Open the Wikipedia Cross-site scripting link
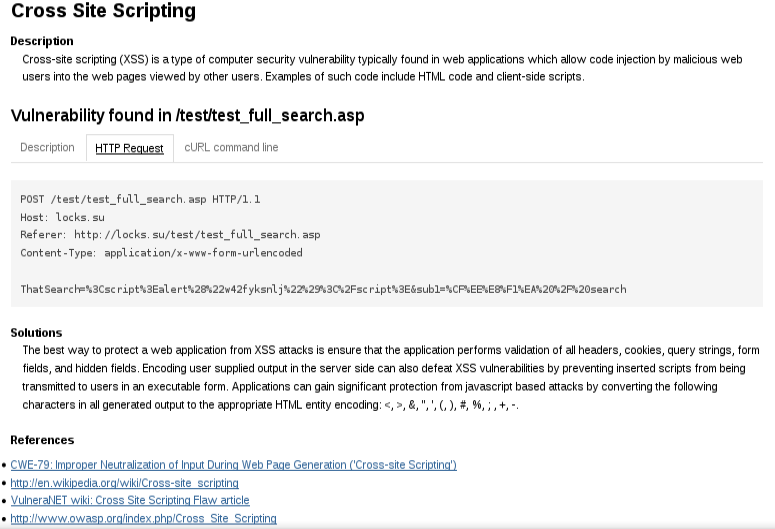This screenshot has height=529, width=775. click(125, 483)
